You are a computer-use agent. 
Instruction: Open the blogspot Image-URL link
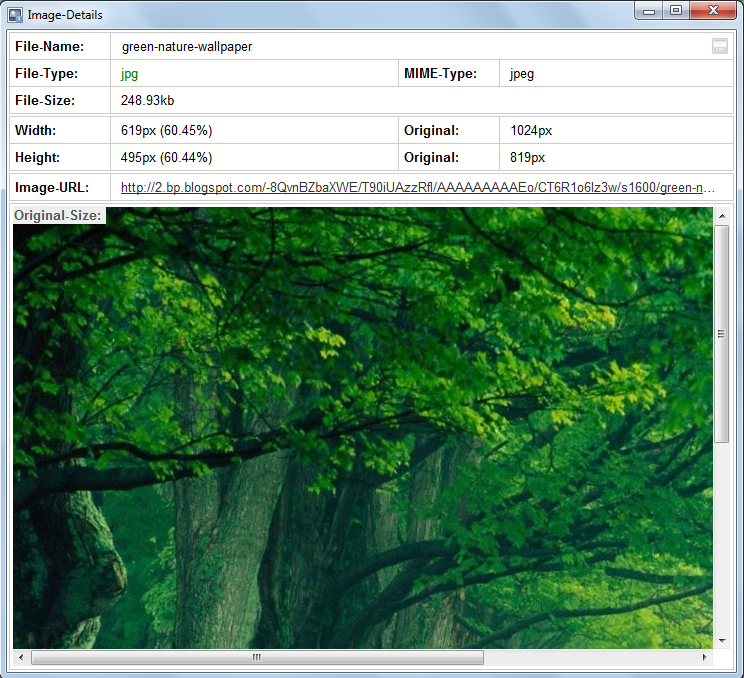pyautogui.click(x=418, y=187)
